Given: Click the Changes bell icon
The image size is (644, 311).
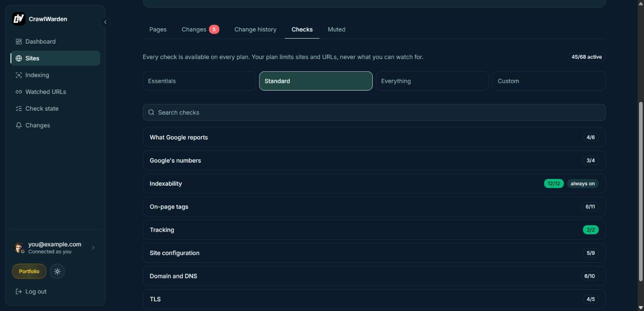Looking at the screenshot, I should pos(18,125).
